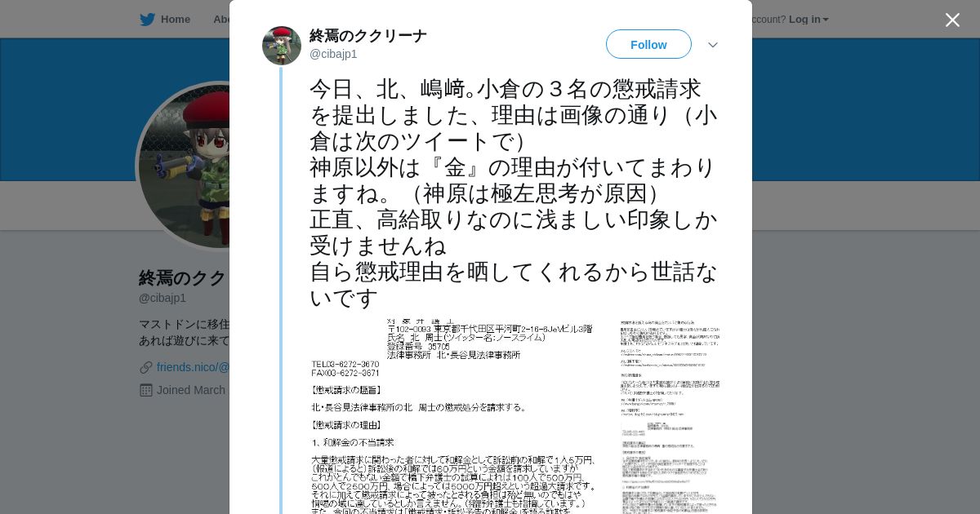The height and width of the screenshot is (514, 980).
Task: Close the tweet overlay with X icon
Action: (x=952, y=20)
